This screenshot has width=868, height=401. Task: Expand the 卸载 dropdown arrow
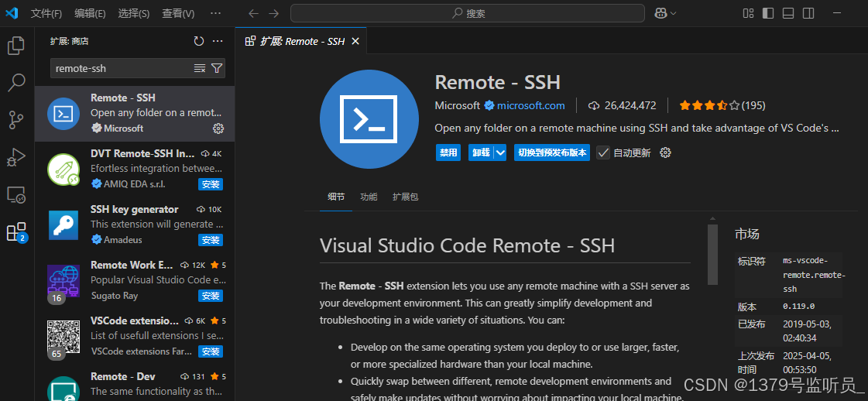(x=500, y=153)
